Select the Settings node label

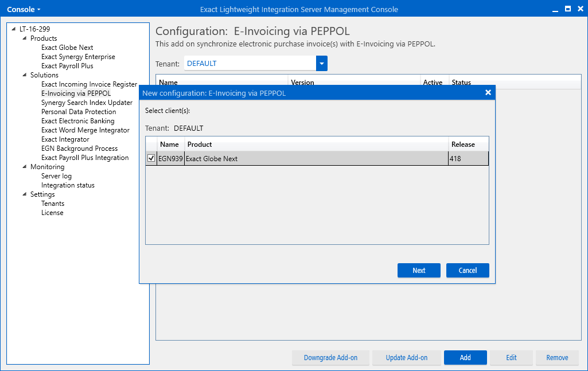tap(42, 194)
